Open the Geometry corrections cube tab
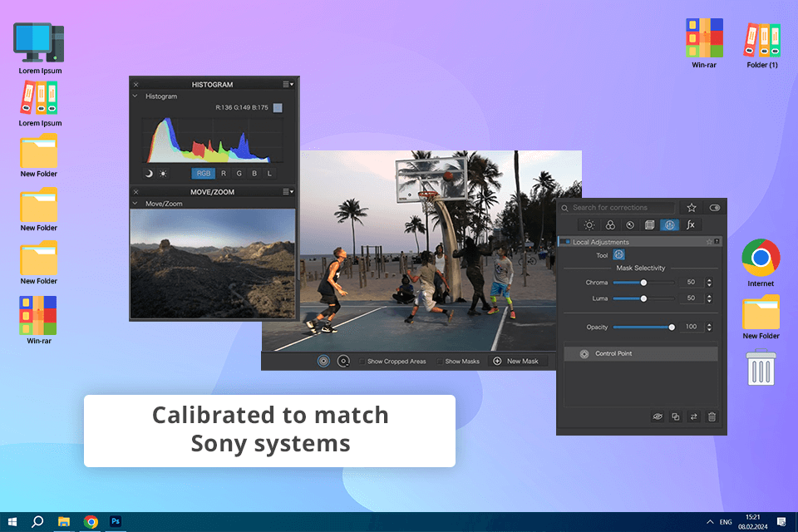This screenshot has height=532, width=798. point(649,225)
